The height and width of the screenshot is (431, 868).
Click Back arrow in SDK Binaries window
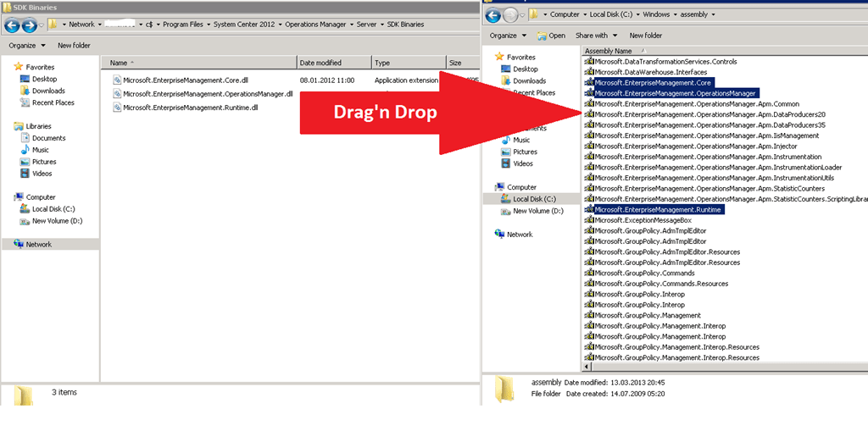(12, 25)
